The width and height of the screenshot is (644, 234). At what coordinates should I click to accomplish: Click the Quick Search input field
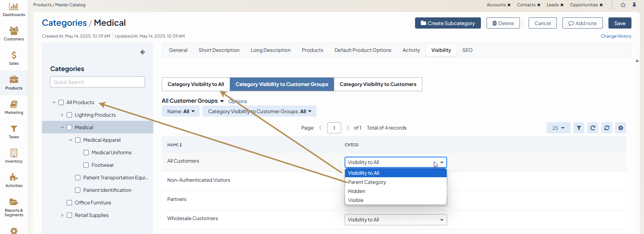click(98, 82)
